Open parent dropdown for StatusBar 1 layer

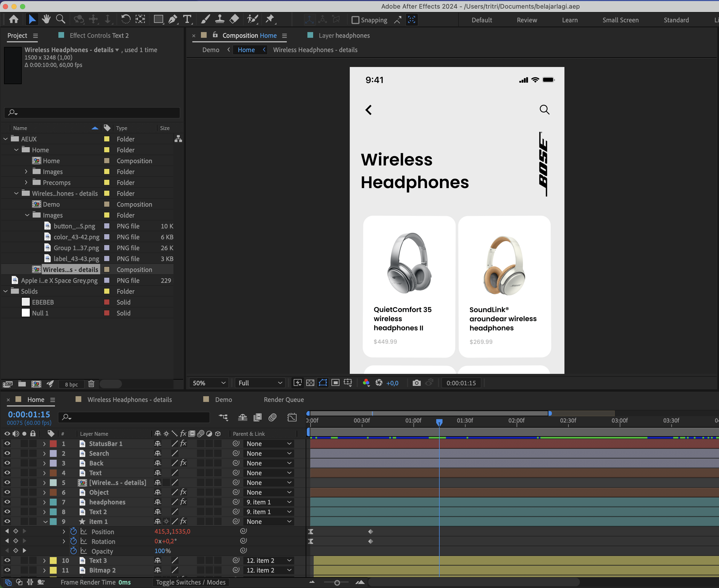(x=268, y=444)
